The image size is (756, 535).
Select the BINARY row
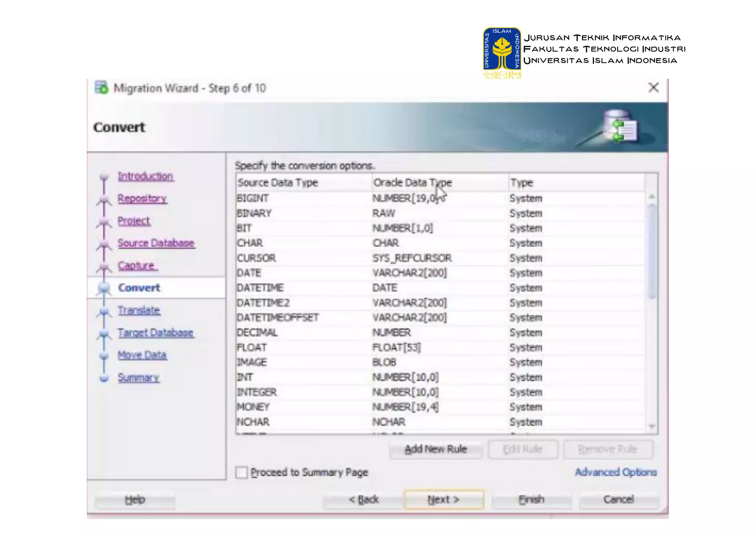click(440, 214)
